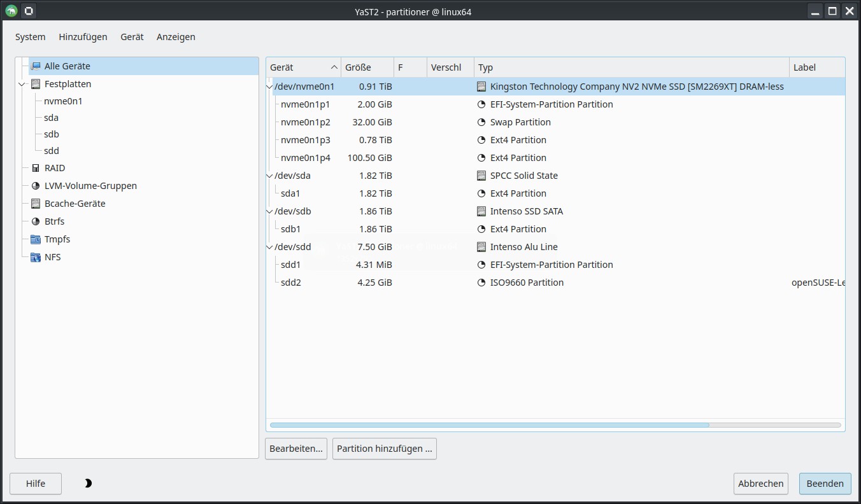Click the Abbrechen button
This screenshot has height=504, width=861.
coord(761,484)
